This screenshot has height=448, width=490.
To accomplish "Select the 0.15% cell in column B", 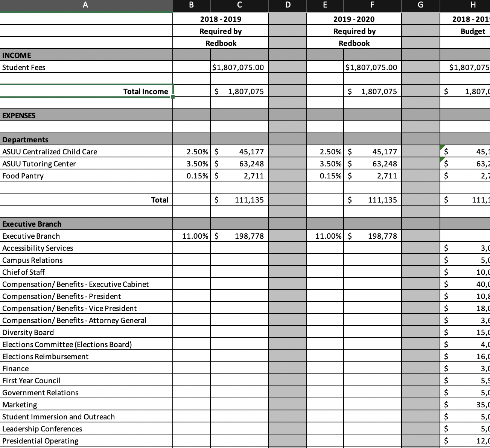I will coord(192,175).
